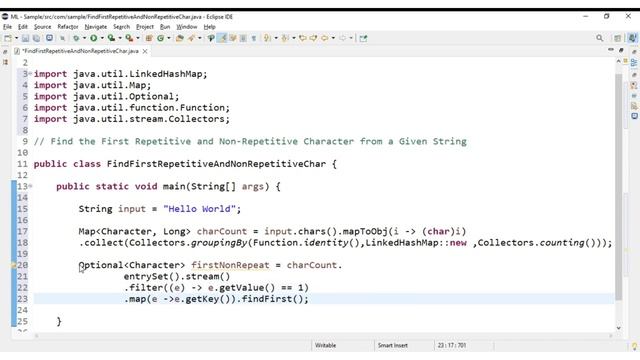
Task: Click the Open Perspective icon
Action: (x=617, y=38)
